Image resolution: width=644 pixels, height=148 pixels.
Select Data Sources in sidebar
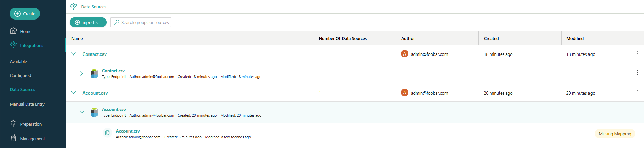(x=23, y=89)
